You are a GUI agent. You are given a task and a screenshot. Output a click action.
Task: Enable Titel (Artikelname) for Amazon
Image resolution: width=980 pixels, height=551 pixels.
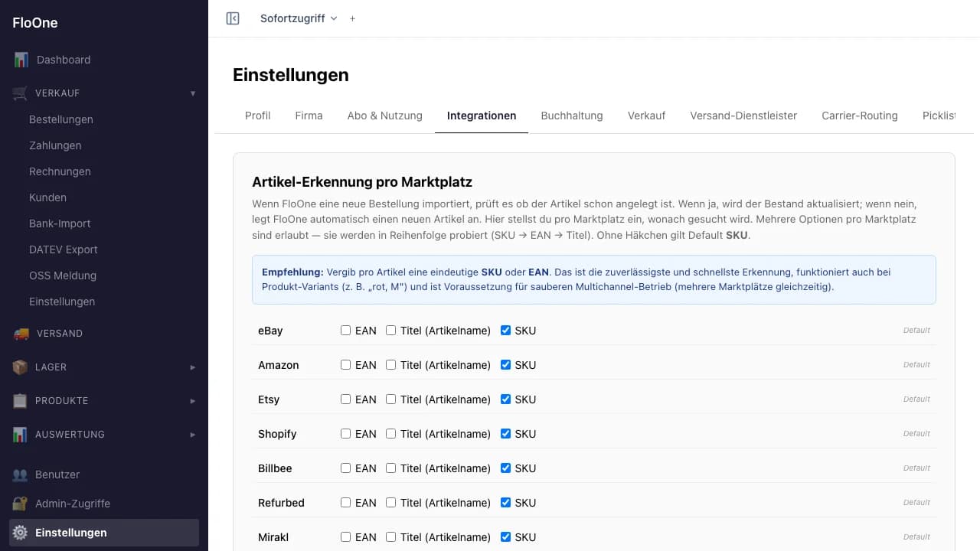(390, 365)
